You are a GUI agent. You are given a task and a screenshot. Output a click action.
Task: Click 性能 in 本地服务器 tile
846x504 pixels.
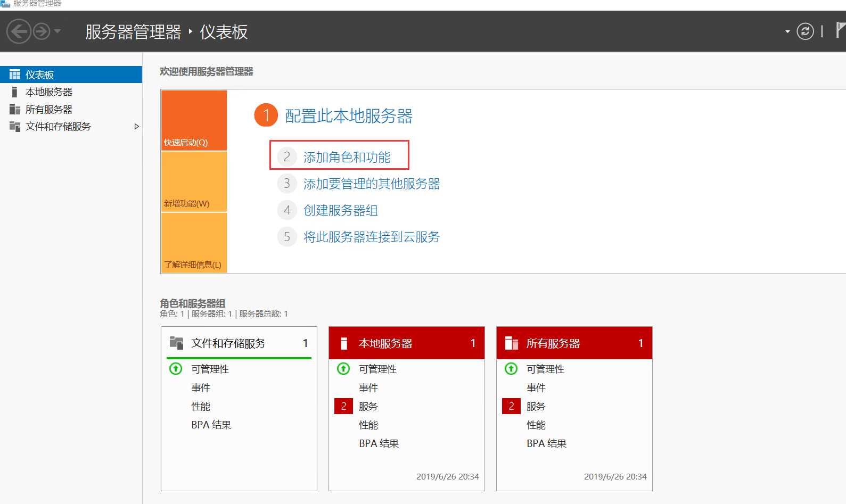point(368,425)
